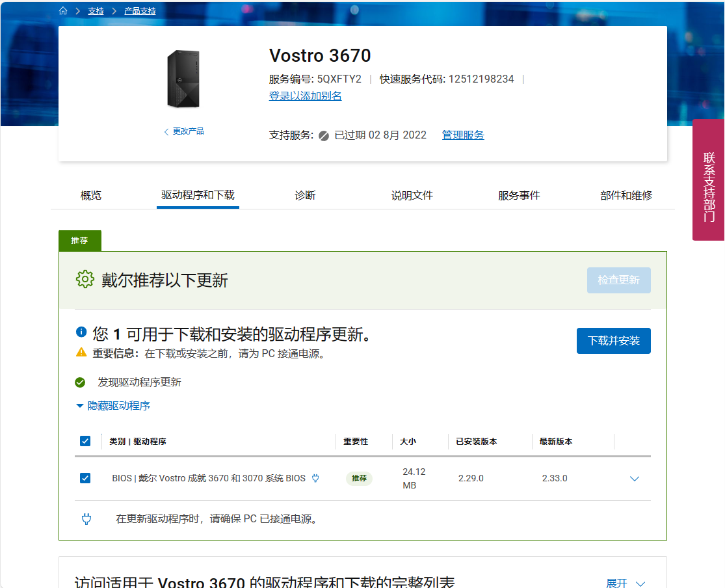Viewport: 725px width, 588px height.
Task: Click the 已过期 02 8月 2022 expiry text
Action: point(380,135)
